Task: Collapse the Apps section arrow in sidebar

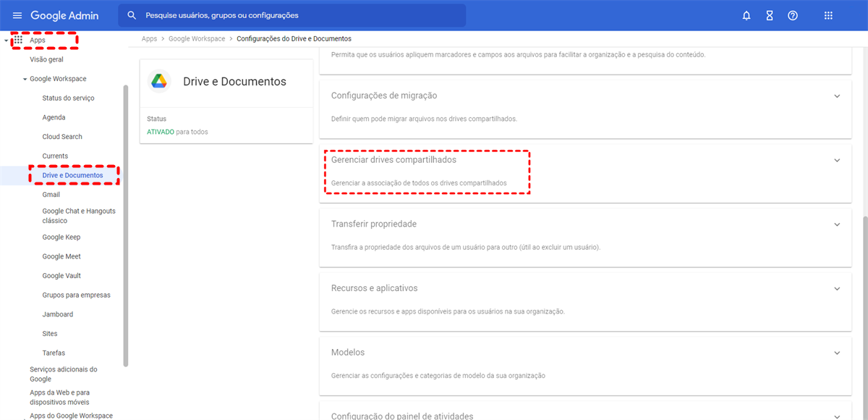Action: coord(7,41)
